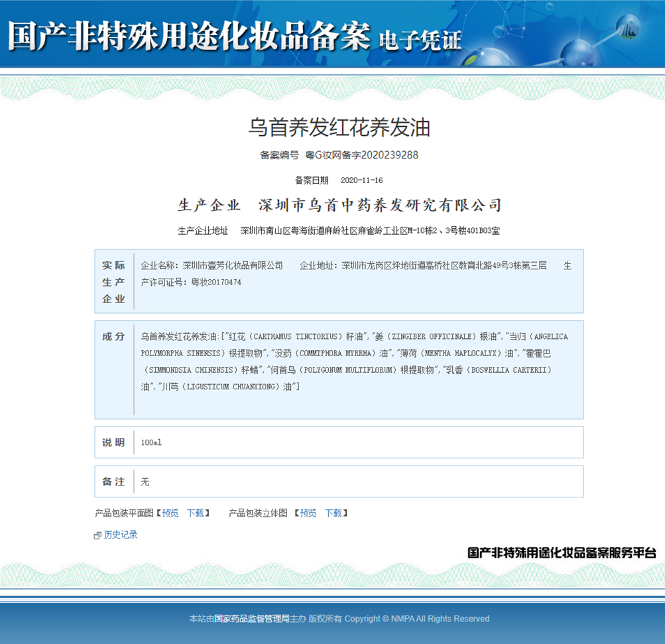The height and width of the screenshot is (644, 665).
Task: Click the 备注 row label
Action: click(x=113, y=482)
